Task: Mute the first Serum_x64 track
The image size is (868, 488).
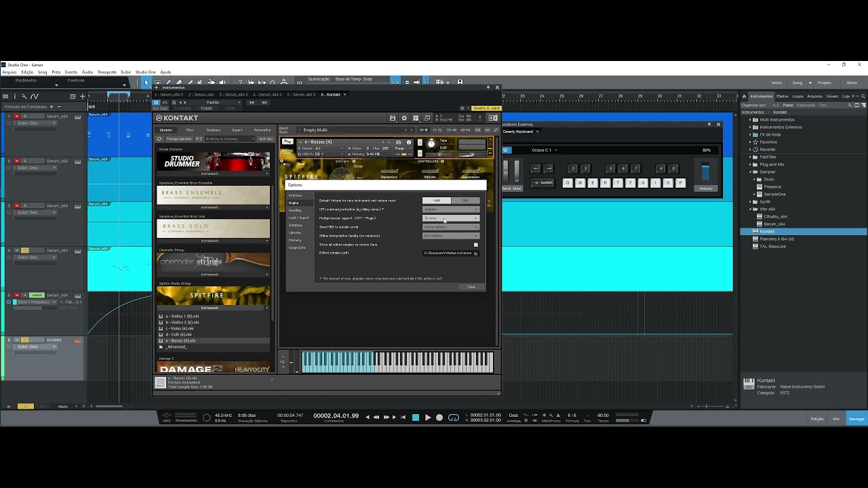Action: (x=17, y=117)
